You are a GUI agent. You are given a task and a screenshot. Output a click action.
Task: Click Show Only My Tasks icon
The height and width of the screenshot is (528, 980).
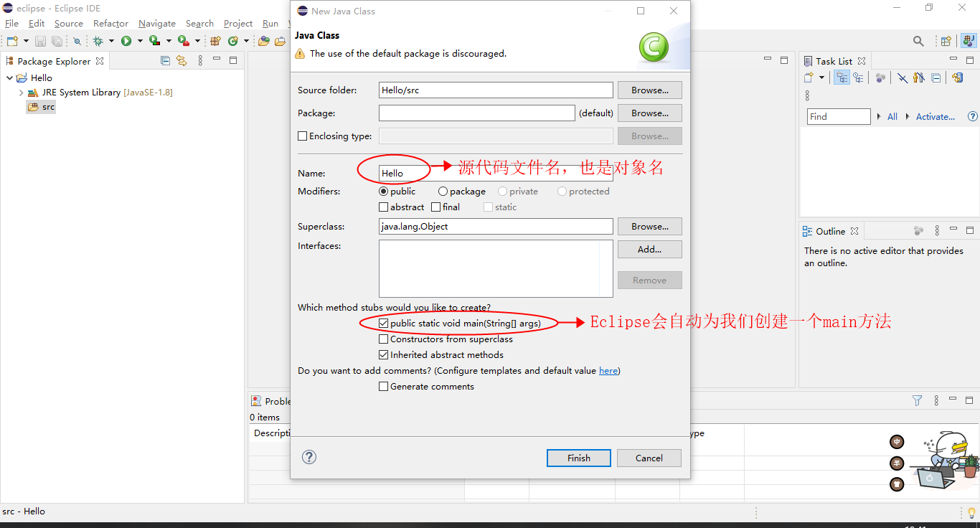click(x=919, y=77)
